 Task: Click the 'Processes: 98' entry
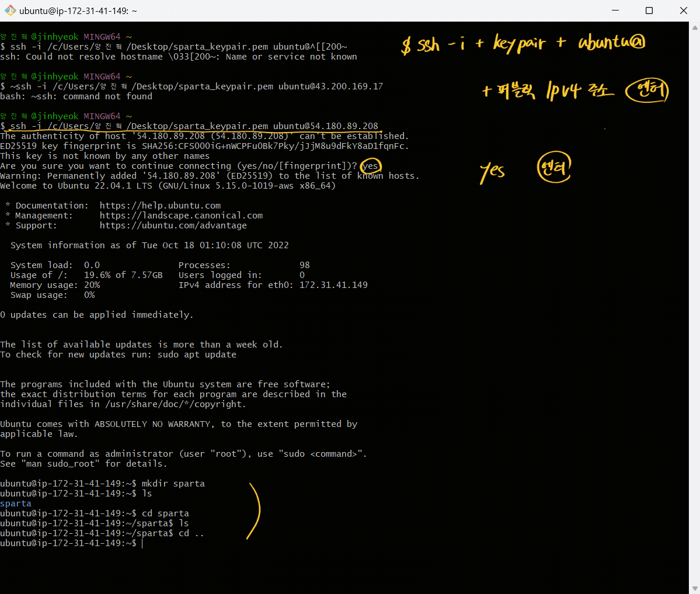coord(244,265)
